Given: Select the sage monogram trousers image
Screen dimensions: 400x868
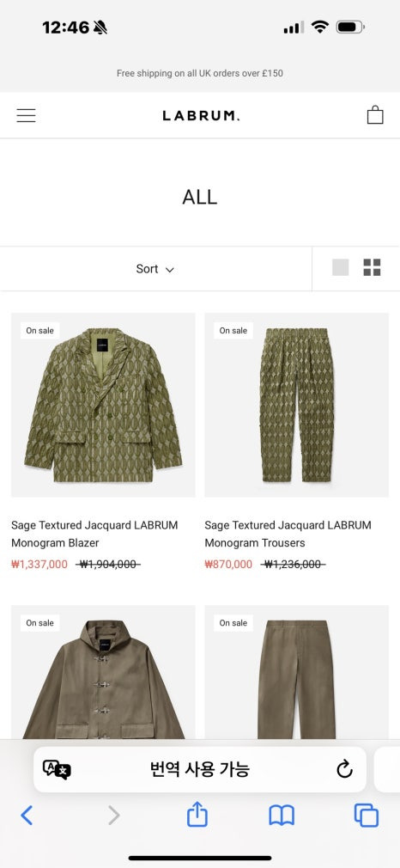Looking at the screenshot, I should tap(296, 405).
